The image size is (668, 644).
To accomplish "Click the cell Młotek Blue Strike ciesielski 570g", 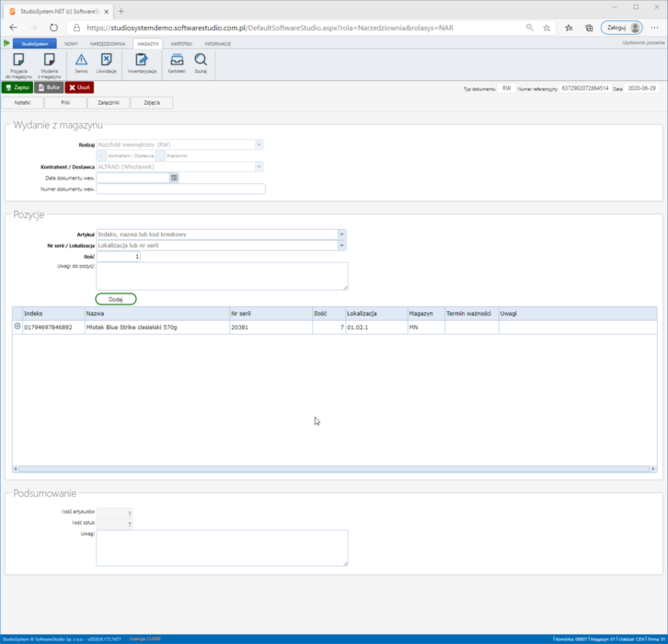I will [156, 328].
